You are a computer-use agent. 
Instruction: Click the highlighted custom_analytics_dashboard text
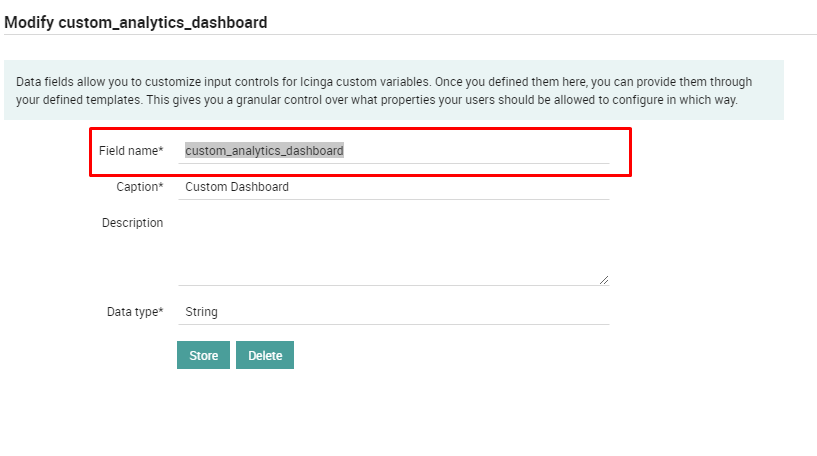[264, 151]
